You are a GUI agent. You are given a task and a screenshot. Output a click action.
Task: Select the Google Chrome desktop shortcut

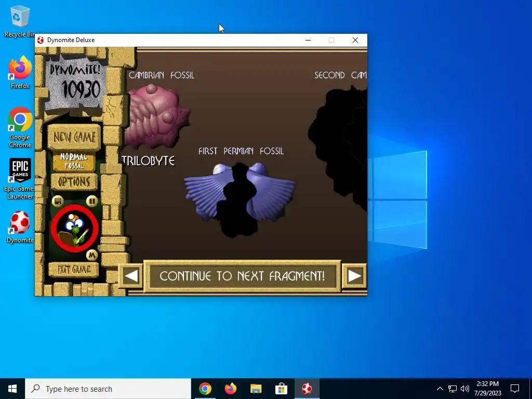pyautogui.click(x=20, y=128)
